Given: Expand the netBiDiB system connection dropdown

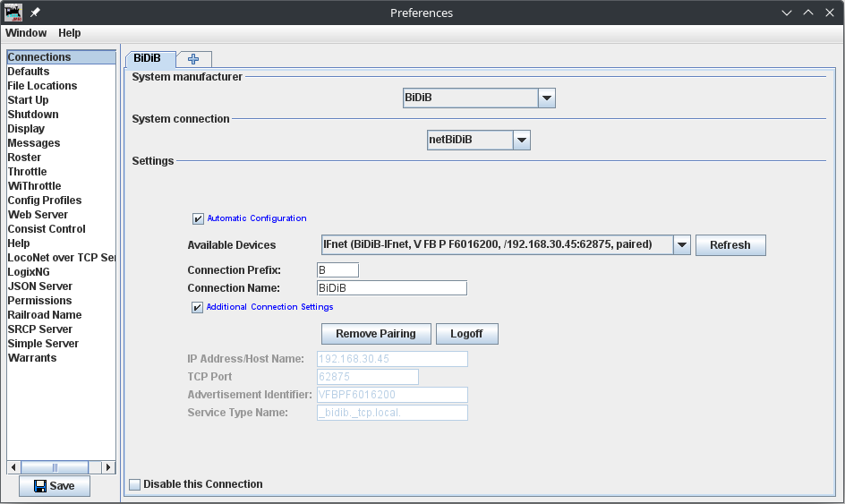Looking at the screenshot, I should (x=522, y=141).
